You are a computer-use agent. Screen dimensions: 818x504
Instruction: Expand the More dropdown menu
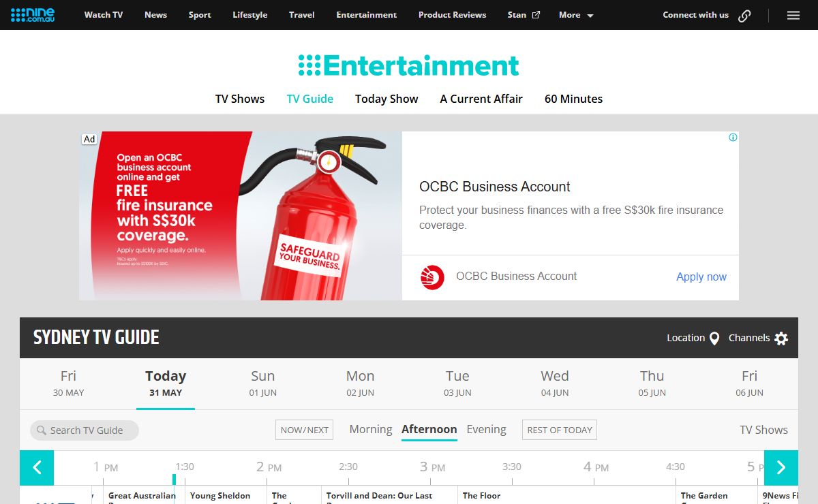[x=576, y=15]
